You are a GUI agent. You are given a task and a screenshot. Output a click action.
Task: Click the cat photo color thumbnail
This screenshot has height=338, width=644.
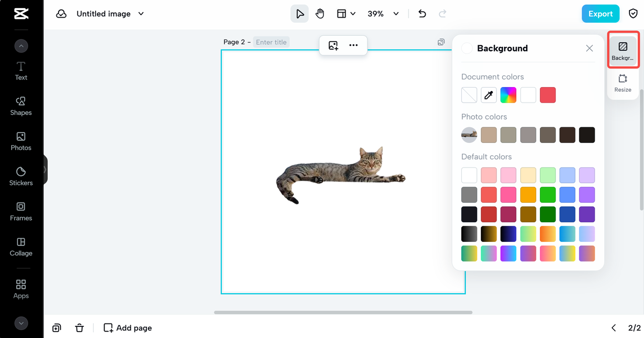(469, 135)
